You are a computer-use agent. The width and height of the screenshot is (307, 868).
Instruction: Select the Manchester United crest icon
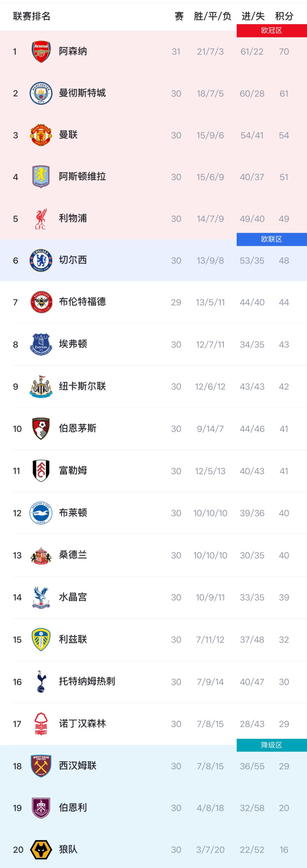[41, 135]
